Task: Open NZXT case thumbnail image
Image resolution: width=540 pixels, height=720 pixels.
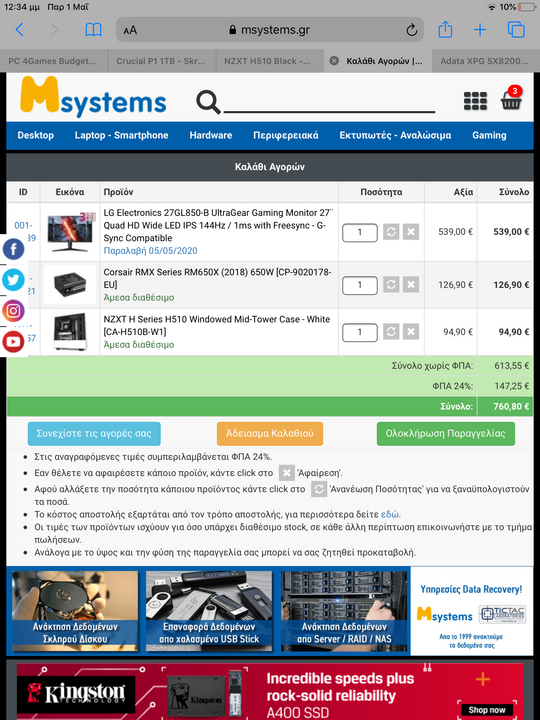Action: click(70, 332)
